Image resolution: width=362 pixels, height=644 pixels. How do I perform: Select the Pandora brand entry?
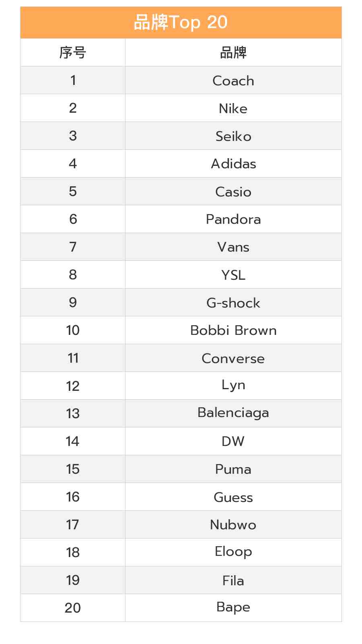pos(233,219)
